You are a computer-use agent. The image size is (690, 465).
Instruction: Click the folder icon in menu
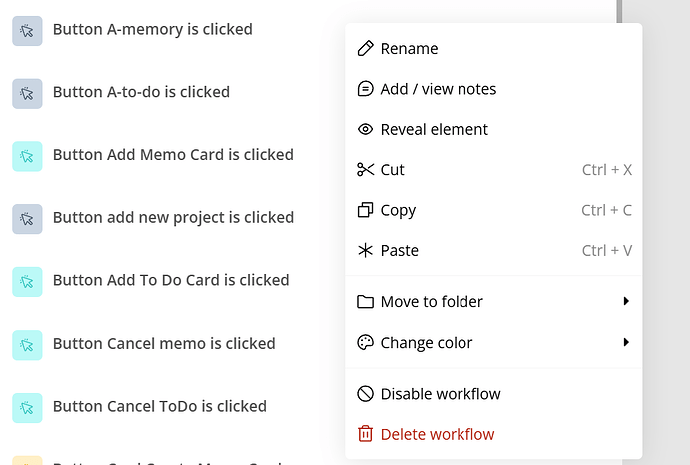(x=365, y=302)
